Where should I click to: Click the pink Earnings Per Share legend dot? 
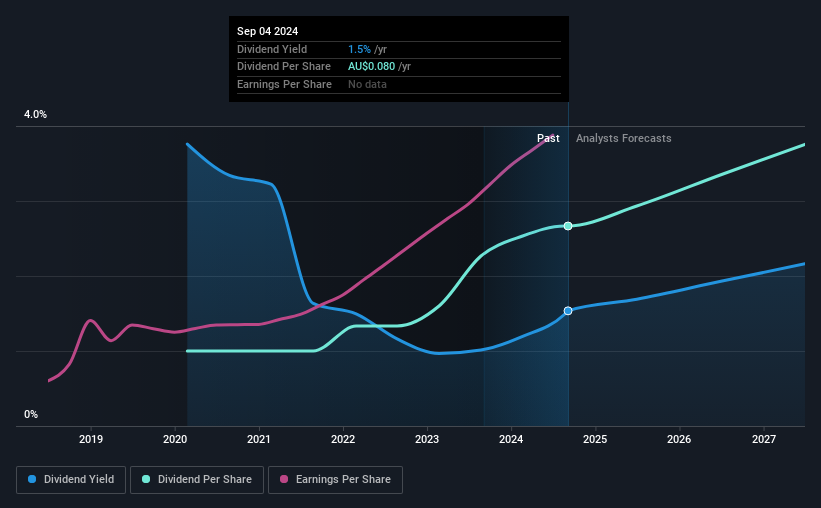click(x=284, y=479)
